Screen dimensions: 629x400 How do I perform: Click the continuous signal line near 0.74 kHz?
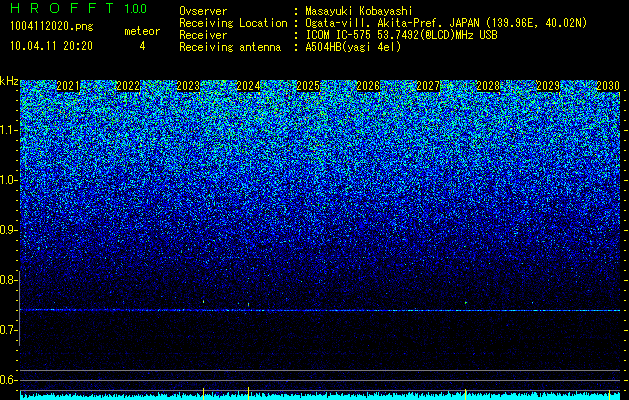pos(320,310)
